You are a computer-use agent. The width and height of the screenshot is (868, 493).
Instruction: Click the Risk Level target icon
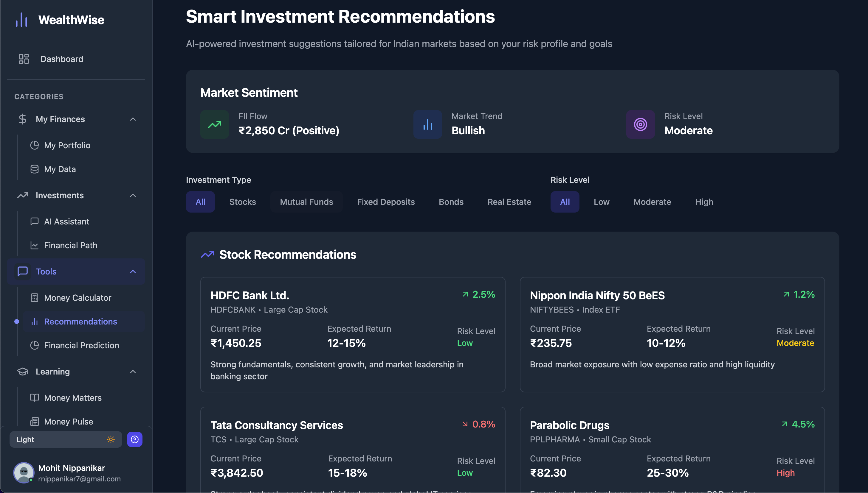[640, 124]
